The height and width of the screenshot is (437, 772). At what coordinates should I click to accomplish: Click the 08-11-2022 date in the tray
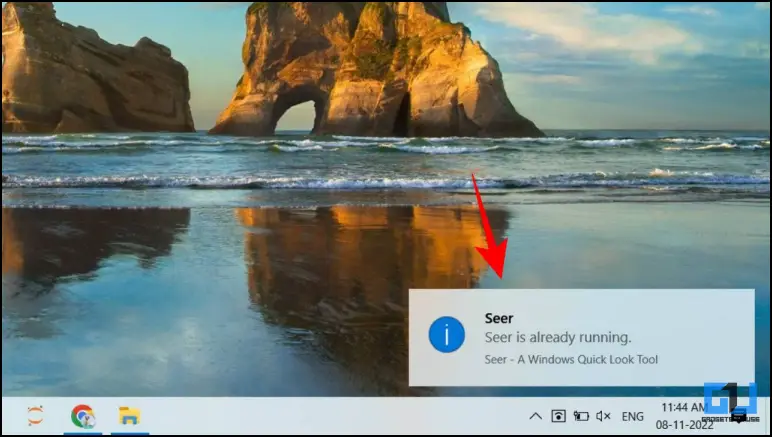(x=684, y=425)
